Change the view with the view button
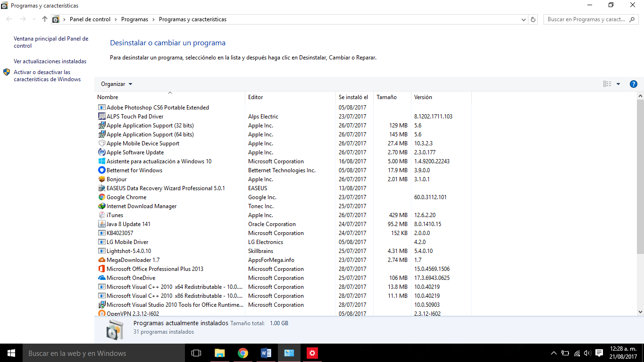Viewport: 644px width, 362px height. pos(607,84)
